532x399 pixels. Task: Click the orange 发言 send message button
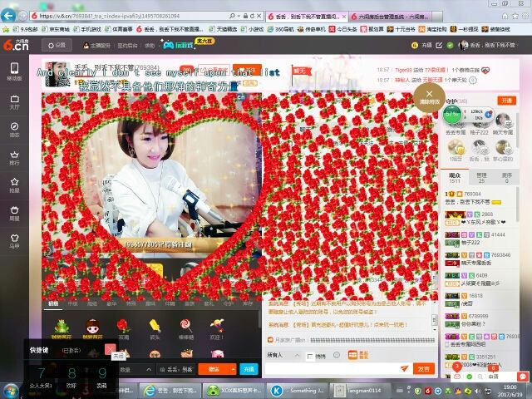click(424, 369)
